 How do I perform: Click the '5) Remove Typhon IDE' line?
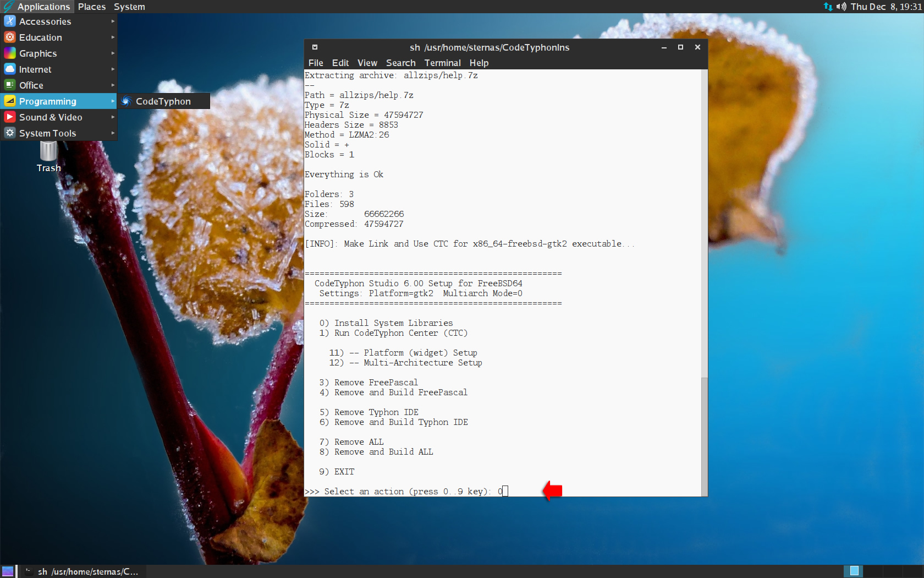coord(369,412)
